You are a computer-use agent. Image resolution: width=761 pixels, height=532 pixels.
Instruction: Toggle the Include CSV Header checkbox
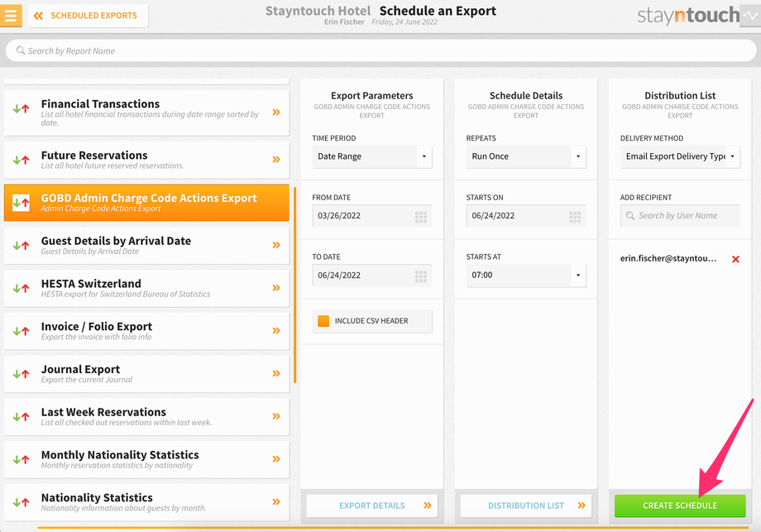323,321
